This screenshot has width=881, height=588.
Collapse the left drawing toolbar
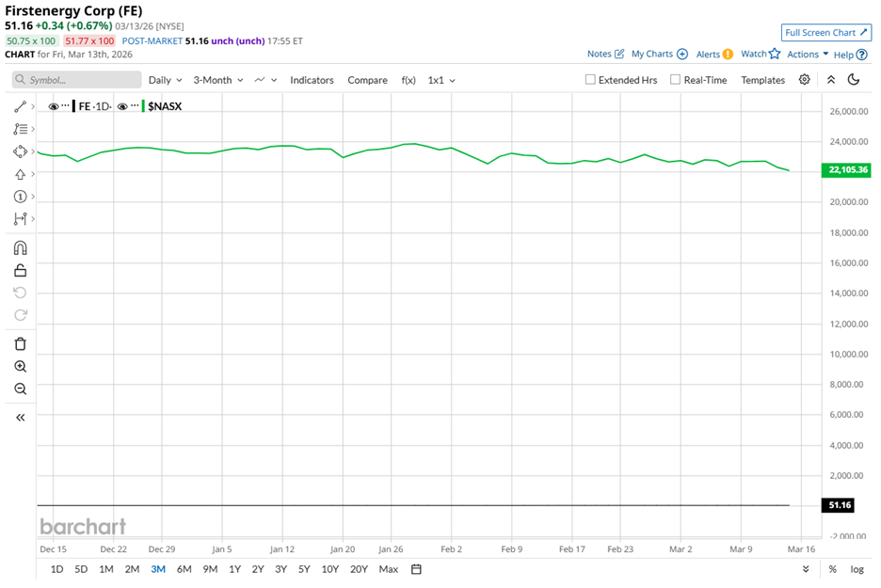pos(20,417)
